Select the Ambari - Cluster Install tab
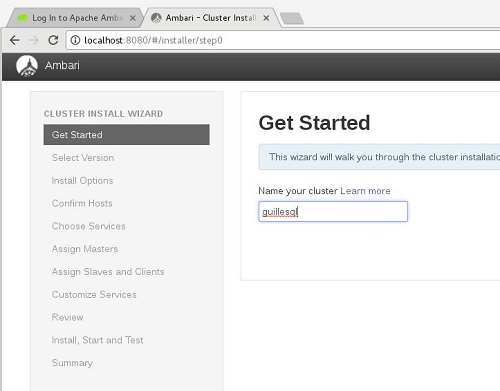Image resolution: width=500 pixels, height=391 pixels. [211, 18]
